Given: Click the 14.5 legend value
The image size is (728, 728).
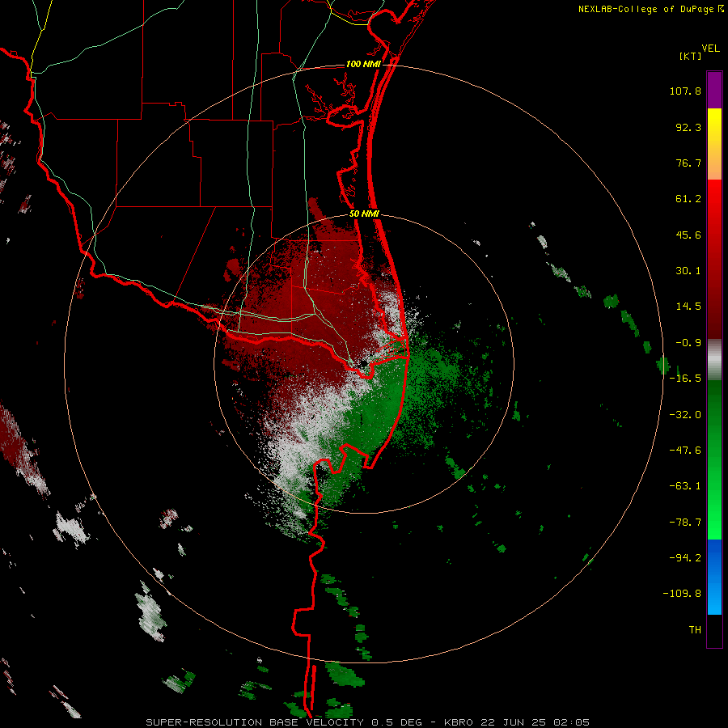Looking at the screenshot, I should pyautogui.click(x=688, y=307).
